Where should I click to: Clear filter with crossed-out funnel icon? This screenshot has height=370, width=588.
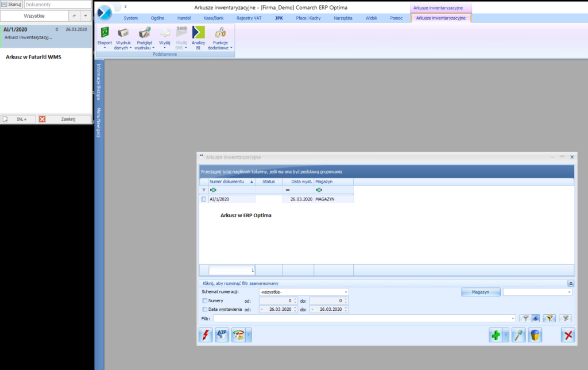click(565, 319)
